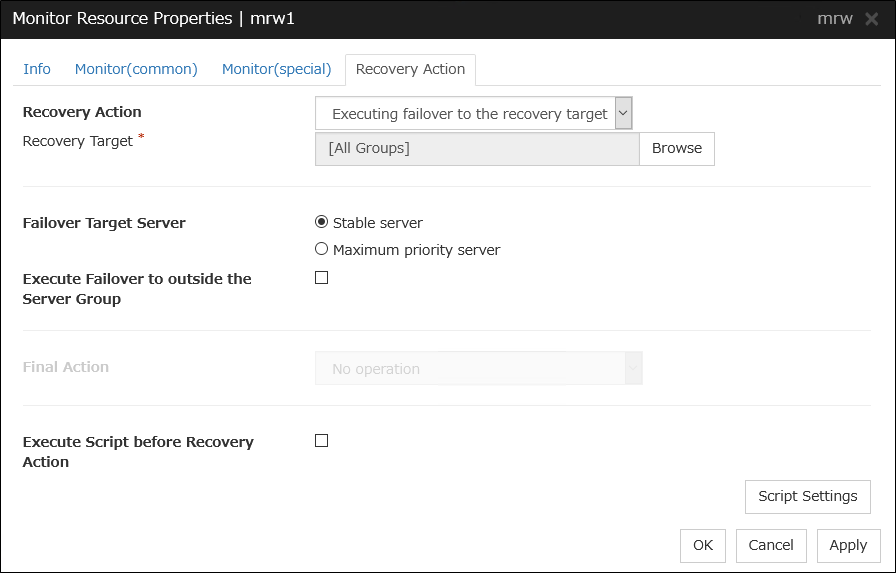Open the Final Action dropdown
Viewport: 896px width, 573px height.
478,369
